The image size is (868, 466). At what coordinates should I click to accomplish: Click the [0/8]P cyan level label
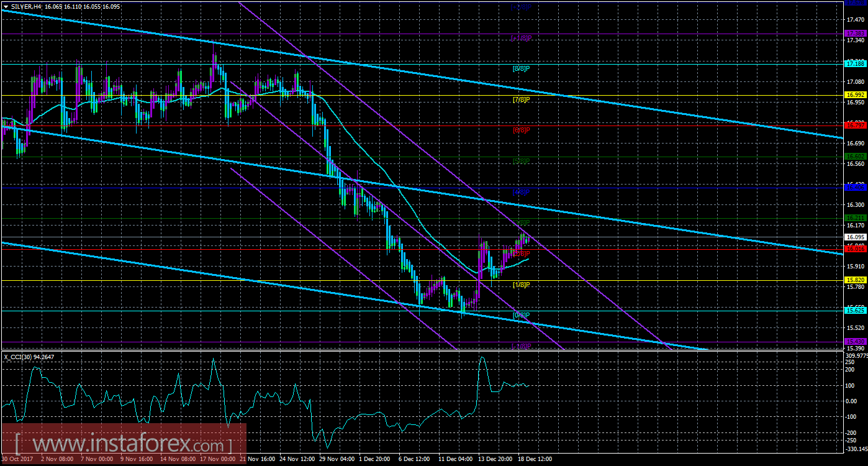click(x=521, y=315)
